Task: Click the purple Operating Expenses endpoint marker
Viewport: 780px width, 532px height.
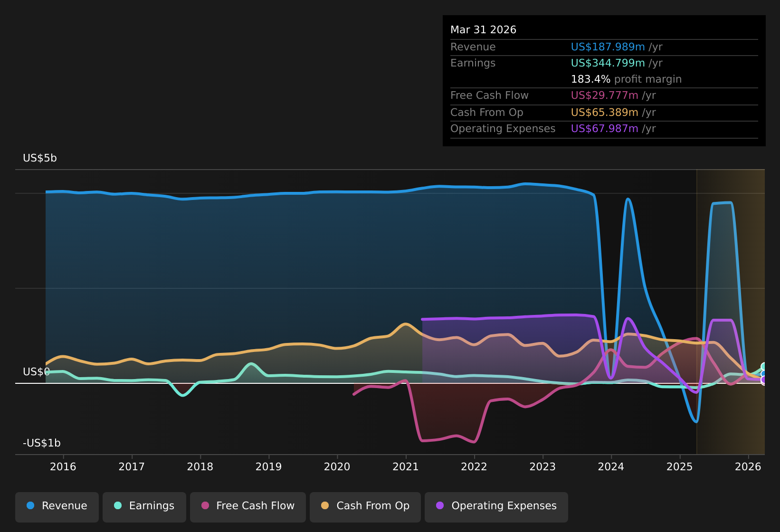Action: [x=764, y=380]
